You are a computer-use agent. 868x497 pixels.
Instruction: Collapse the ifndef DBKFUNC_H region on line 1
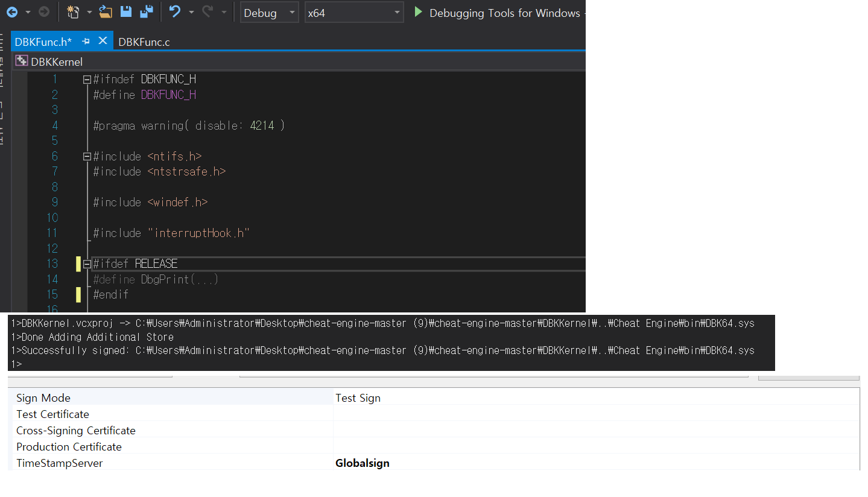point(86,78)
